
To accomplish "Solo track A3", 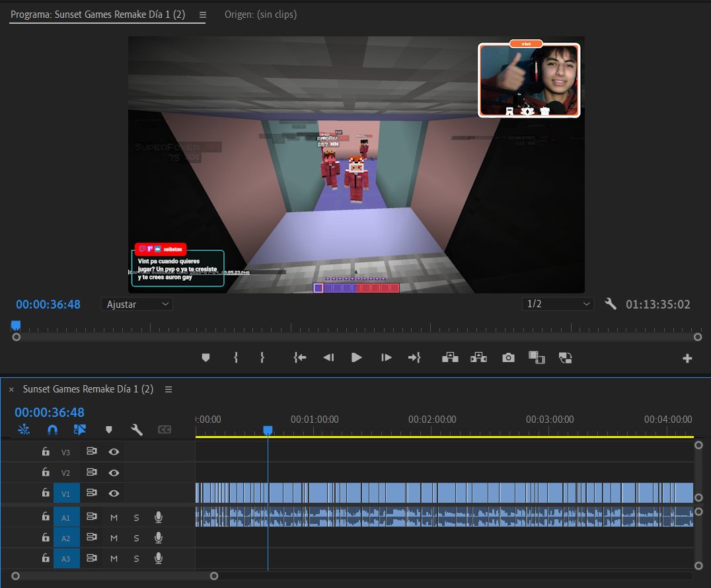I will [x=136, y=558].
